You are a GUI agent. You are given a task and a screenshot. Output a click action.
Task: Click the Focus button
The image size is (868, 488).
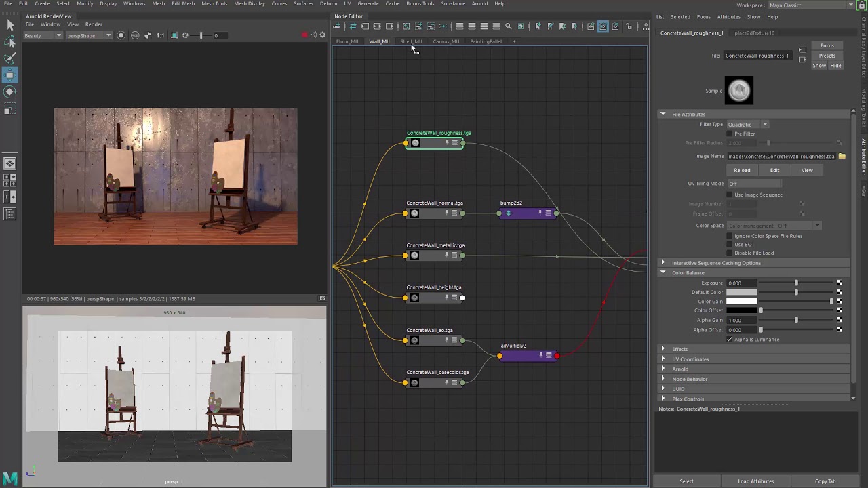[x=827, y=46]
